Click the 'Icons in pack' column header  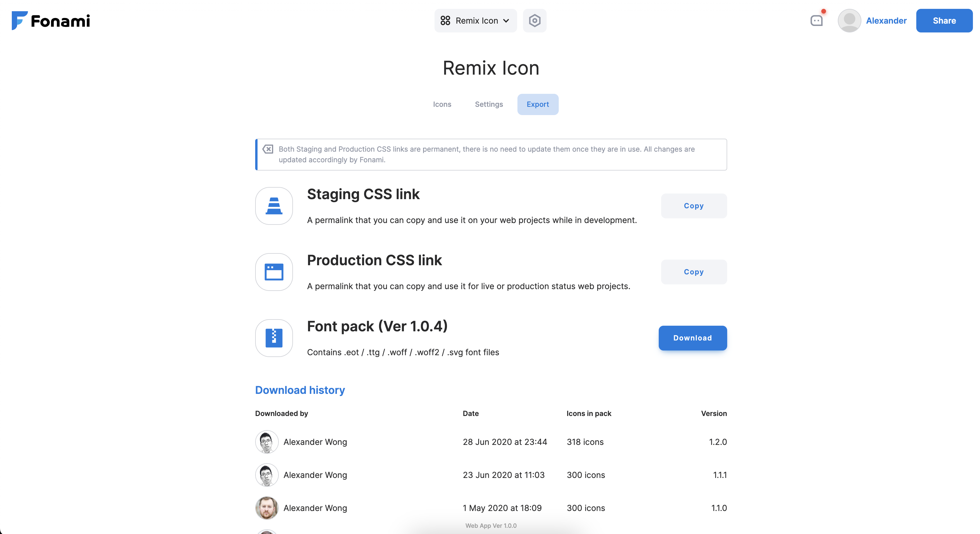(x=589, y=413)
